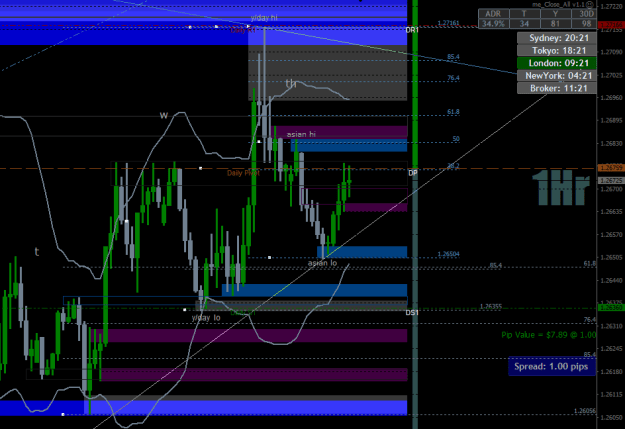Click the Sydney: 20:21 session clock
Image resolution: width=625 pixels, height=429 pixels.
(557, 38)
